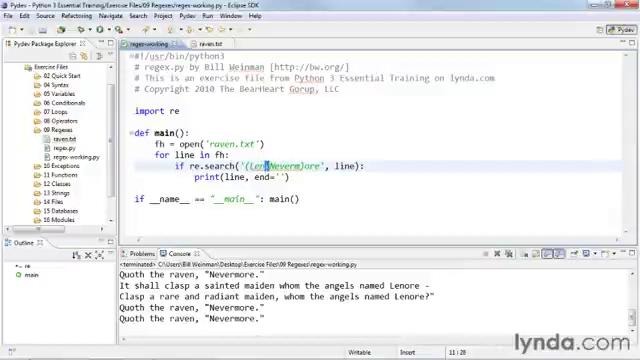Image resolution: width=640 pixels, height=360 pixels.
Task: Click the New file toolbar icon
Action: click(12, 29)
